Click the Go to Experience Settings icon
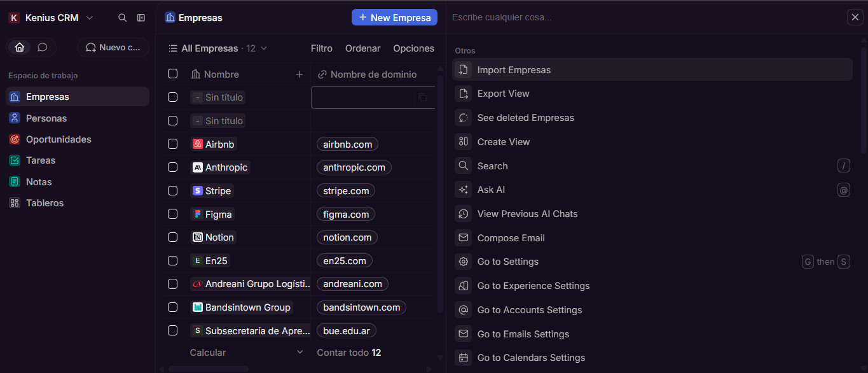Viewport: 868px width, 373px height. coord(463,286)
